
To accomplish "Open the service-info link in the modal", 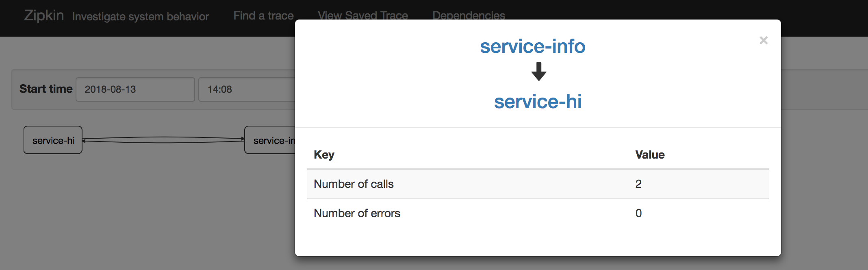I will coord(533,46).
